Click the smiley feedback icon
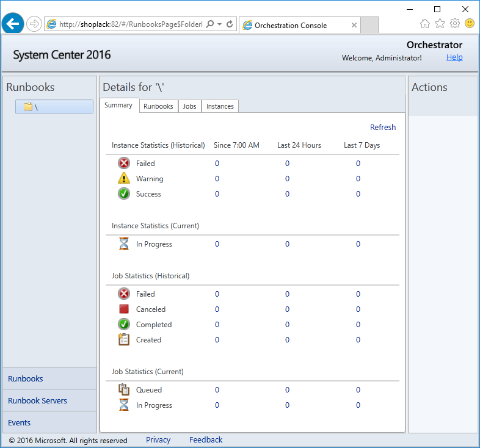The image size is (480, 448). tap(470, 23)
